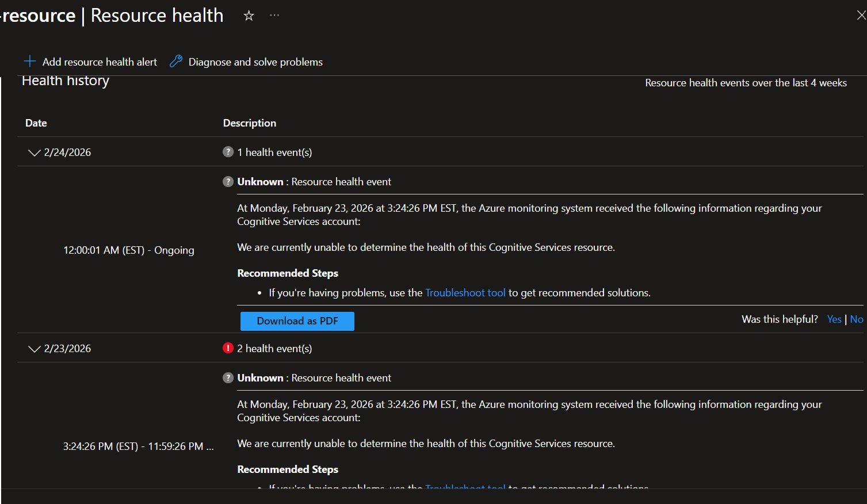Click the Health history heading
This screenshot has width=867, height=504.
tap(66, 81)
